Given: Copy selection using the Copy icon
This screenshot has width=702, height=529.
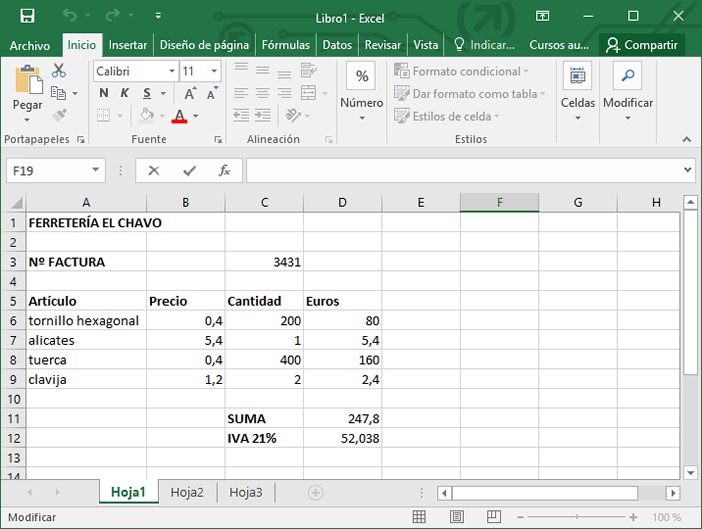Looking at the screenshot, I should click(58, 93).
